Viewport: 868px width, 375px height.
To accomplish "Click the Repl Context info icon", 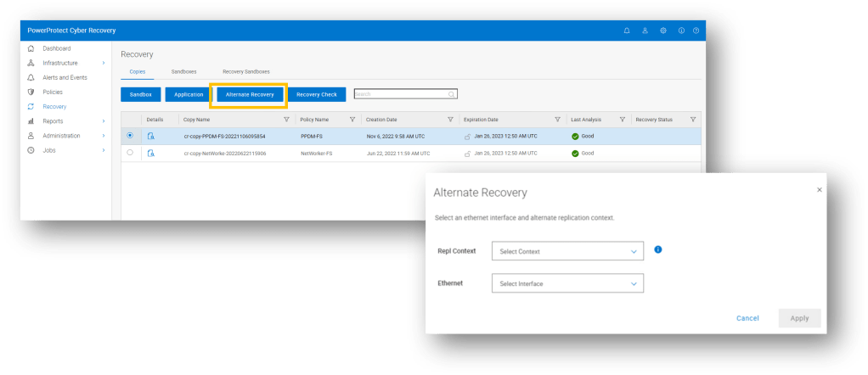I will click(658, 250).
